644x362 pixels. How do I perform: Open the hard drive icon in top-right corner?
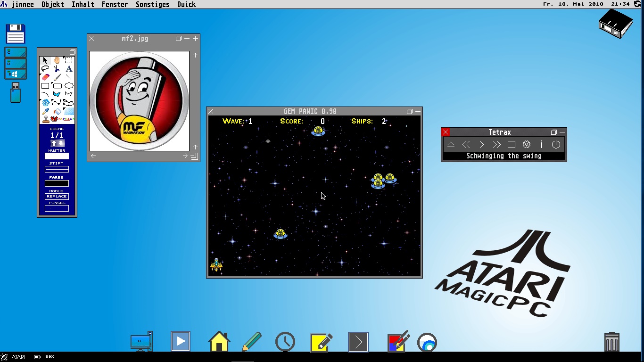[x=616, y=23]
